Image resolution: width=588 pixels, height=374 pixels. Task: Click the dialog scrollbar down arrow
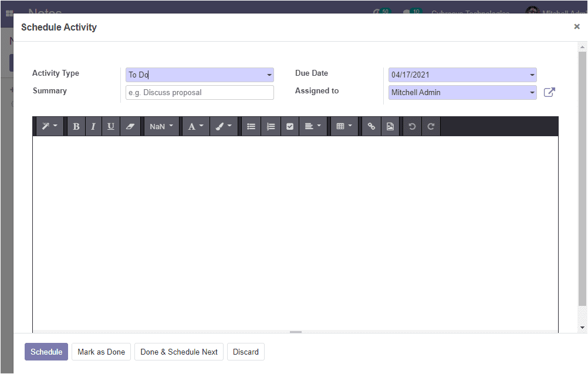[582, 328]
